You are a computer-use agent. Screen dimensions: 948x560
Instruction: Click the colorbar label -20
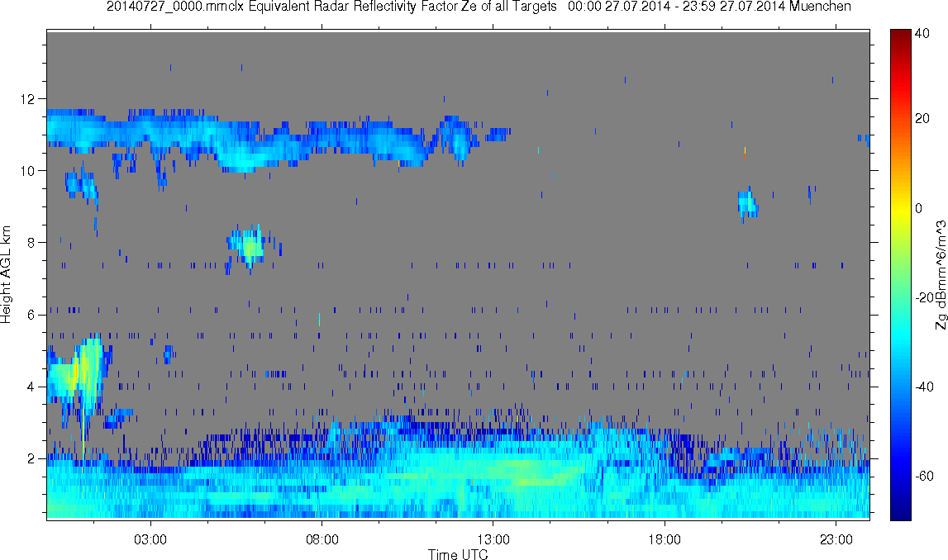(924, 298)
